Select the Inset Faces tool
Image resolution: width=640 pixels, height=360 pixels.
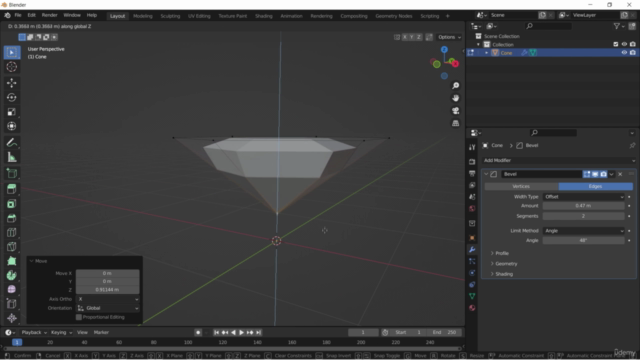(x=11, y=204)
